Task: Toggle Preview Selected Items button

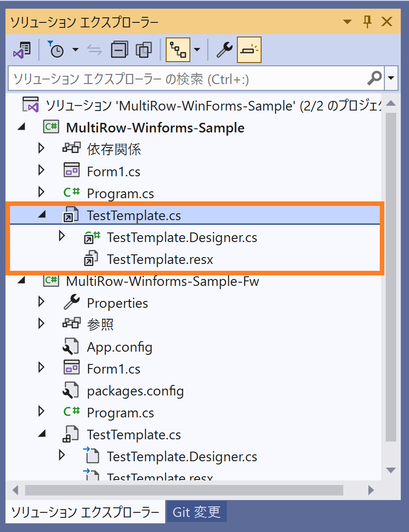Action: pyautogui.click(x=249, y=50)
